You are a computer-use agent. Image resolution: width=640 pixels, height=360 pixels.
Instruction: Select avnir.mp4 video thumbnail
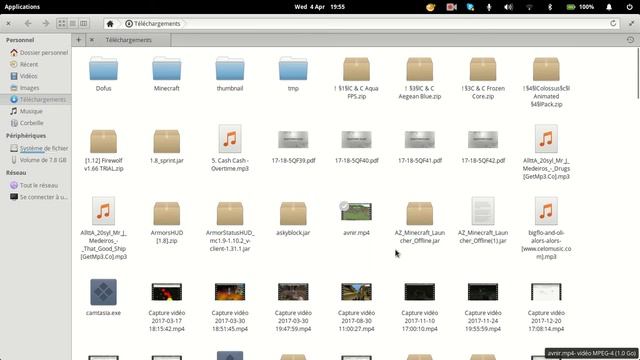[356, 212]
